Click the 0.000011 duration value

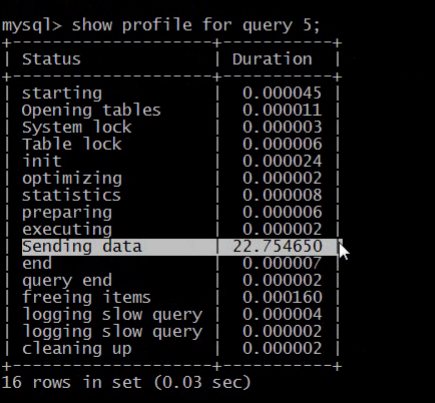[x=282, y=110]
